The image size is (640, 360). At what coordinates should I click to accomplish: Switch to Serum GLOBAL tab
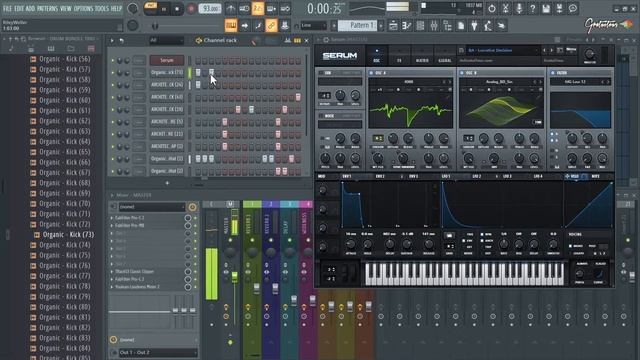(444, 56)
